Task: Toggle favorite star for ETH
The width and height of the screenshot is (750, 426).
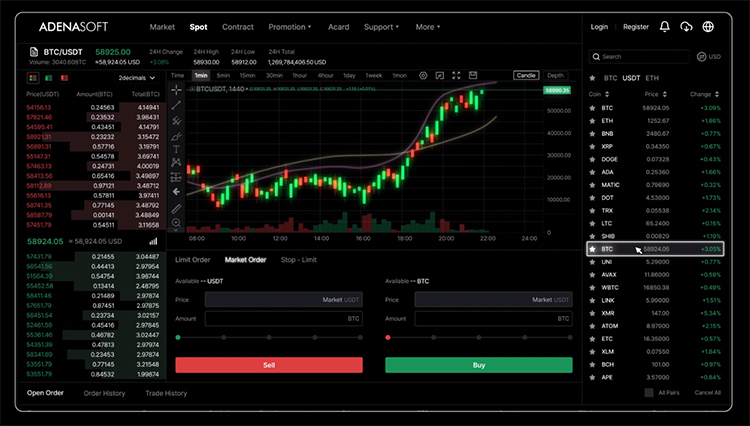Action: pos(593,120)
